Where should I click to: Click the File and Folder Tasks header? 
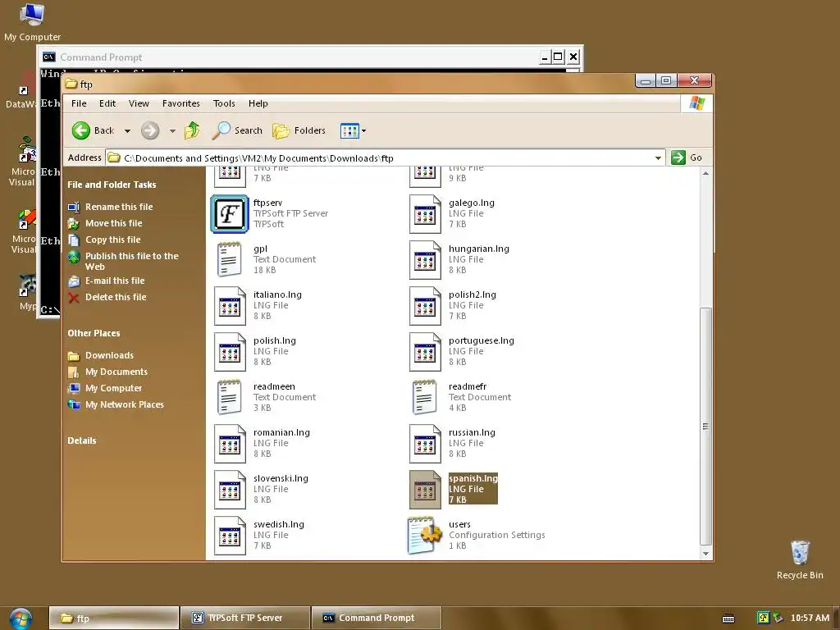pyautogui.click(x=112, y=185)
